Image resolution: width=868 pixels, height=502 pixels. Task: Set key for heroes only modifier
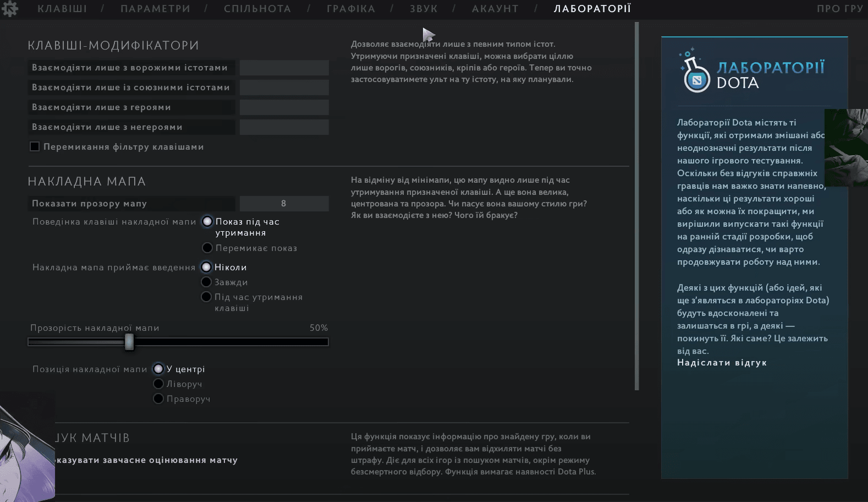click(x=284, y=107)
